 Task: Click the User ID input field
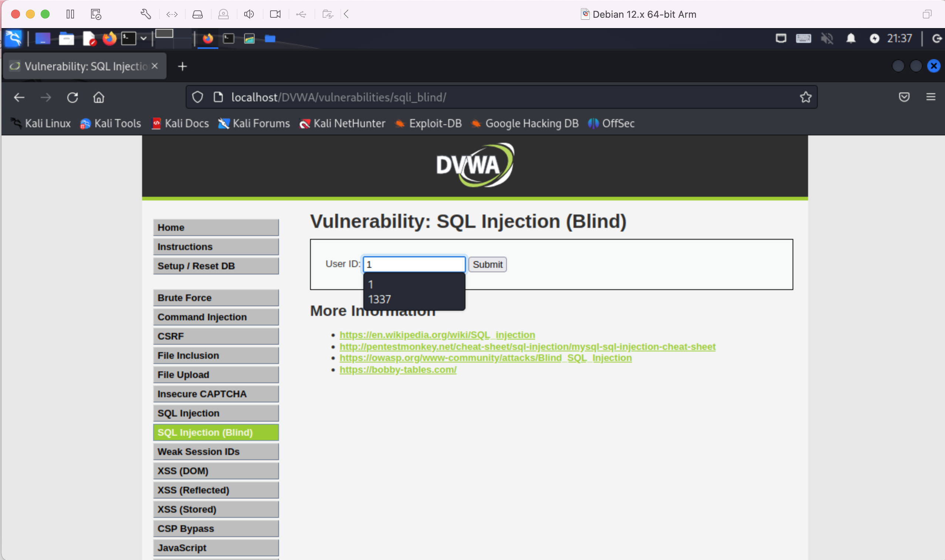point(414,264)
